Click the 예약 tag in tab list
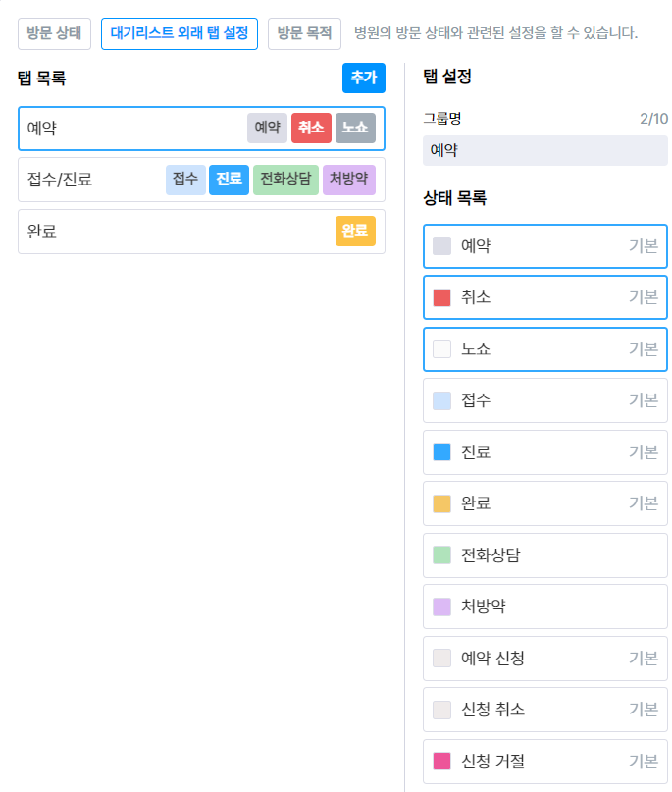Viewport: 672px width, 792px height. (267, 129)
